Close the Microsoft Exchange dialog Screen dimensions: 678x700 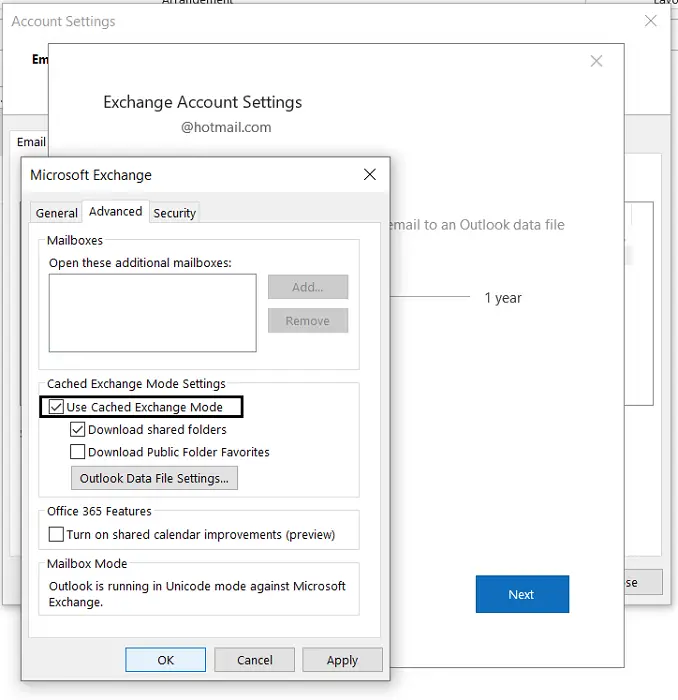coord(370,175)
